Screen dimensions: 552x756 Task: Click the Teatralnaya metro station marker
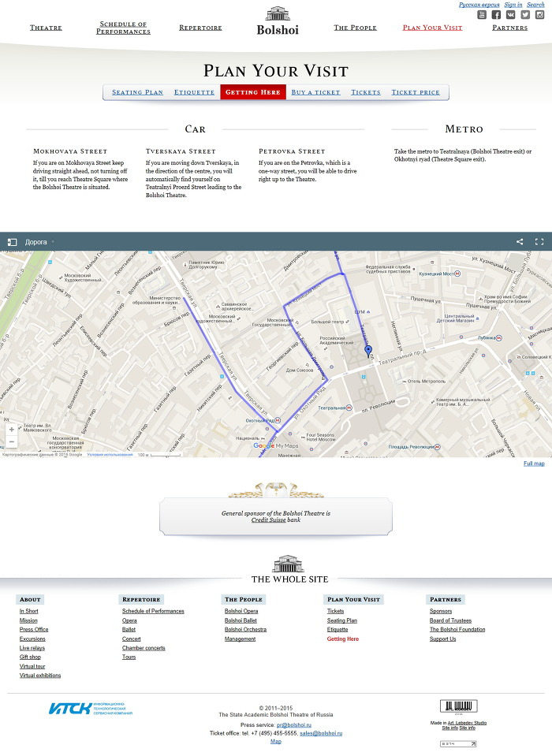349,408
